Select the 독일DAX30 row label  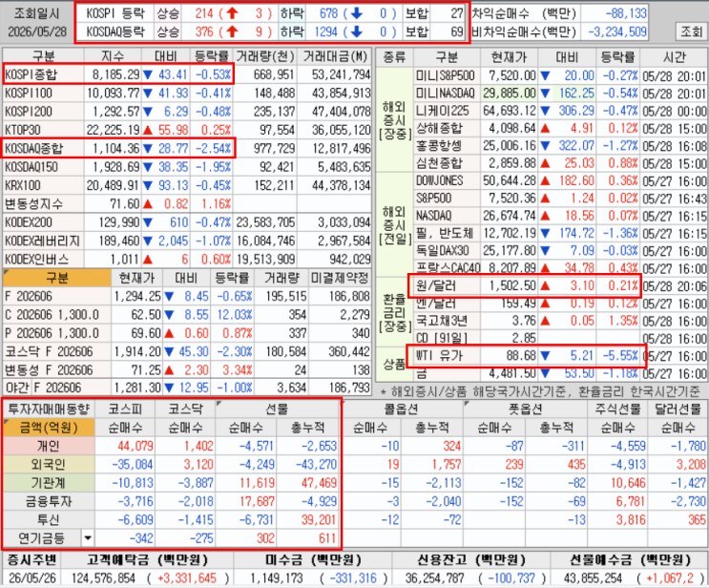pyautogui.click(x=442, y=251)
